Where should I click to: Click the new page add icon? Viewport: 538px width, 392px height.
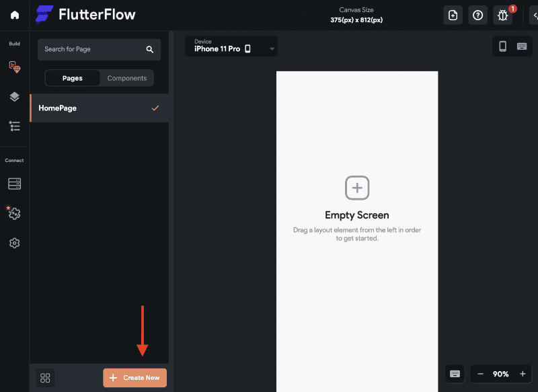(x=453, y=15)
